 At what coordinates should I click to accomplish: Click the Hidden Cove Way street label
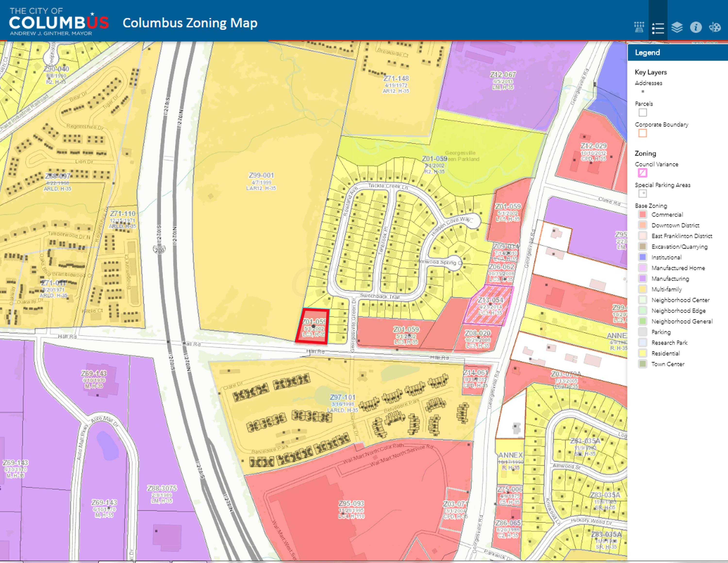[452, 226]
